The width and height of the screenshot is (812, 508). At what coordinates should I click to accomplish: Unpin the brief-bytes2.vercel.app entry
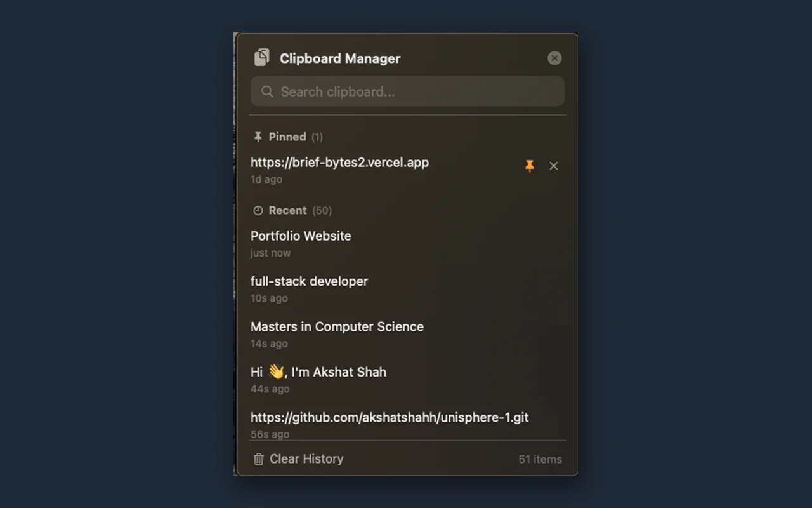(x=530, y=166)
